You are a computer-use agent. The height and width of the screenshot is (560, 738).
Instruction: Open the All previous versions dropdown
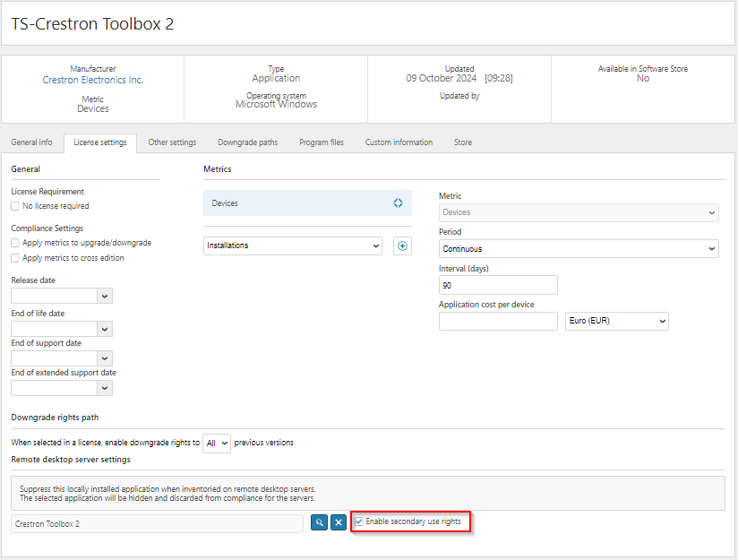[x=217, y=444]
